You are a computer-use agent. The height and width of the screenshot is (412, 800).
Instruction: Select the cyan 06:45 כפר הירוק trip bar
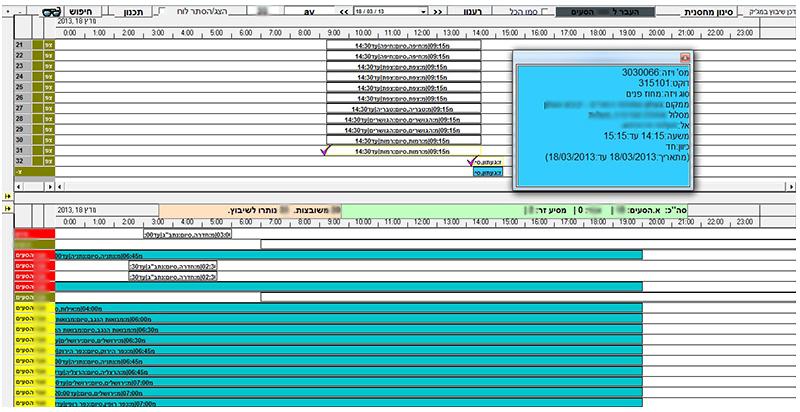click(x=349, y=351)
